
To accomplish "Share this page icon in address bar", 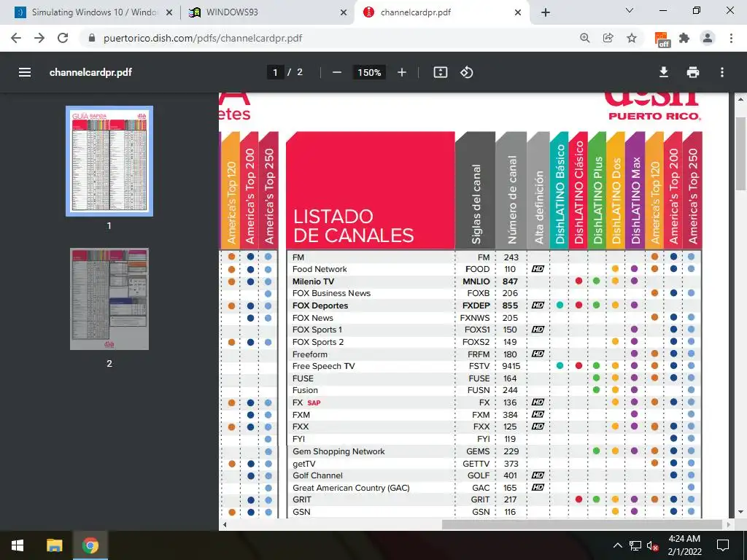I will 608,38.
